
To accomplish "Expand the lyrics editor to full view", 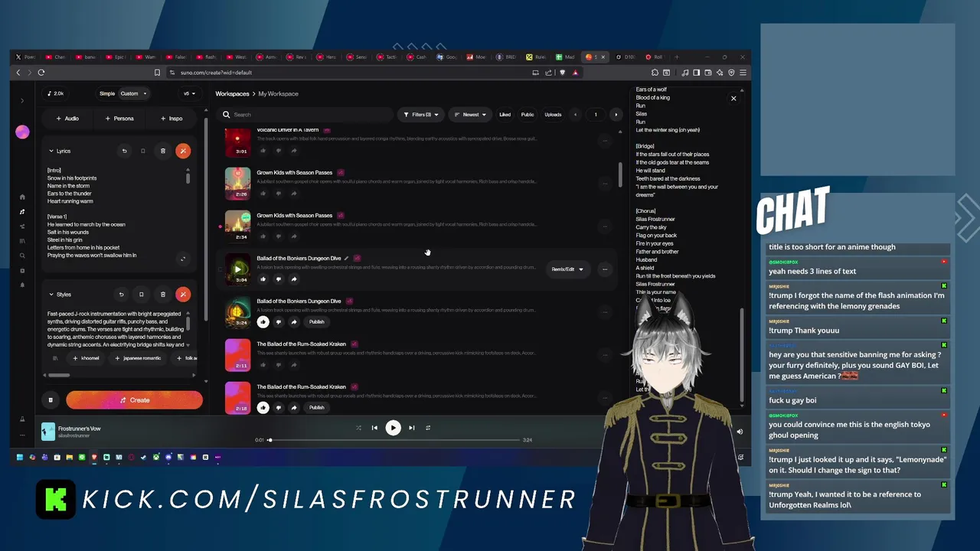I will (182, 259).
